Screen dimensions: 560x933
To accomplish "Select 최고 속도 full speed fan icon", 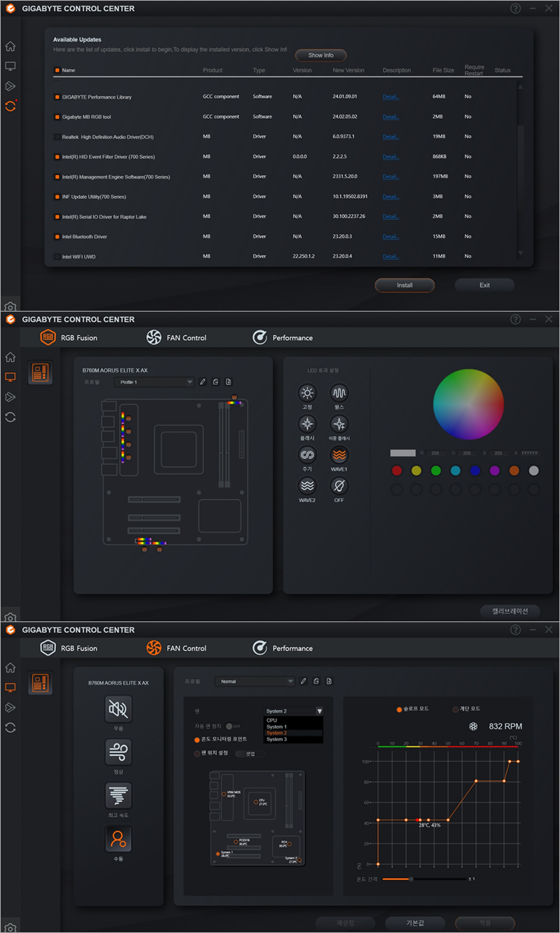I will 118,795.
